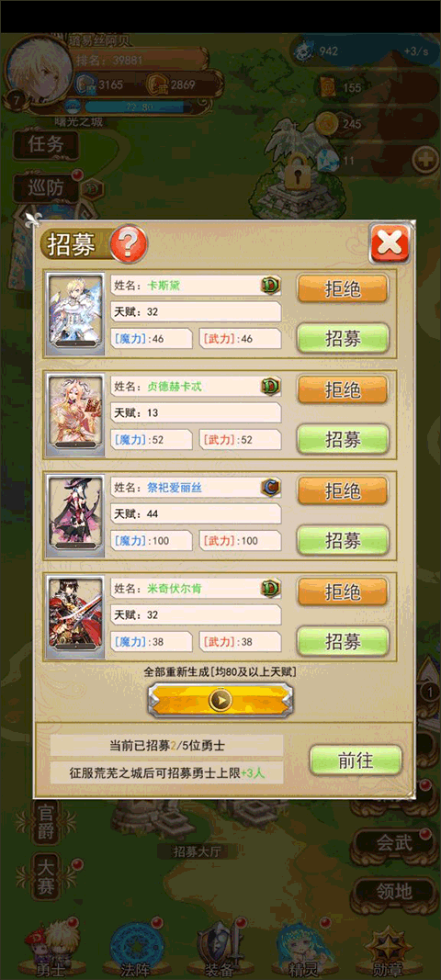Click the green 前往 button
The image size is (441, 980).
pos(356,760)
